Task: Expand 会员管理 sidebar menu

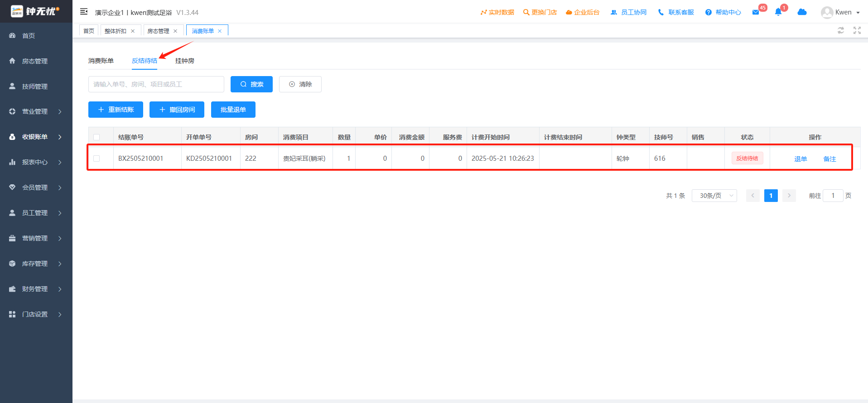Action: pyautogui.click(x=36, y=187)
